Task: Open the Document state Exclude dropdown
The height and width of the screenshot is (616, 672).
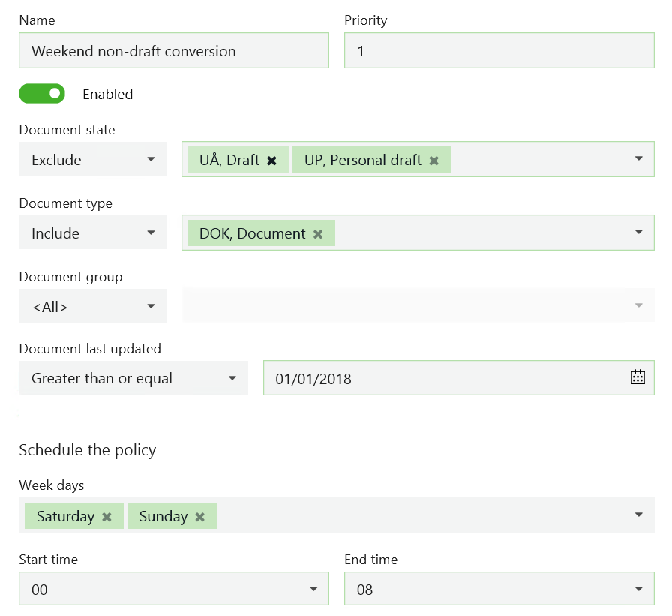Action: coord(92,160)
